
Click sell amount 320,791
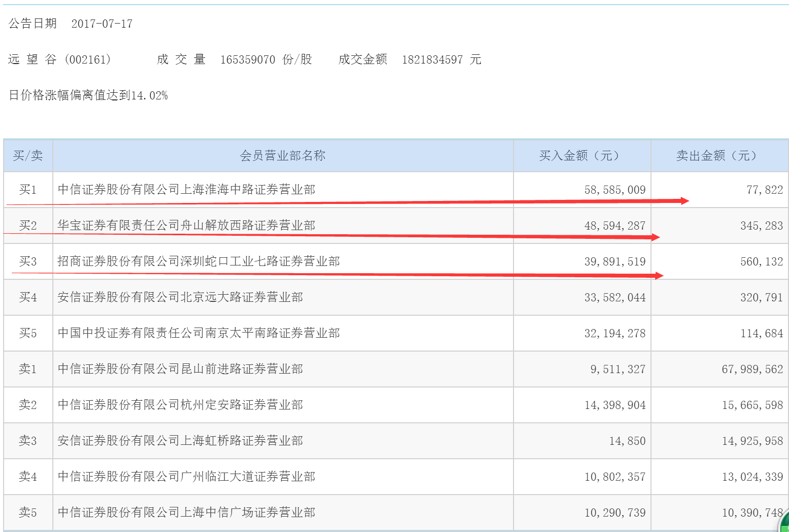click(x=761, y=297)
